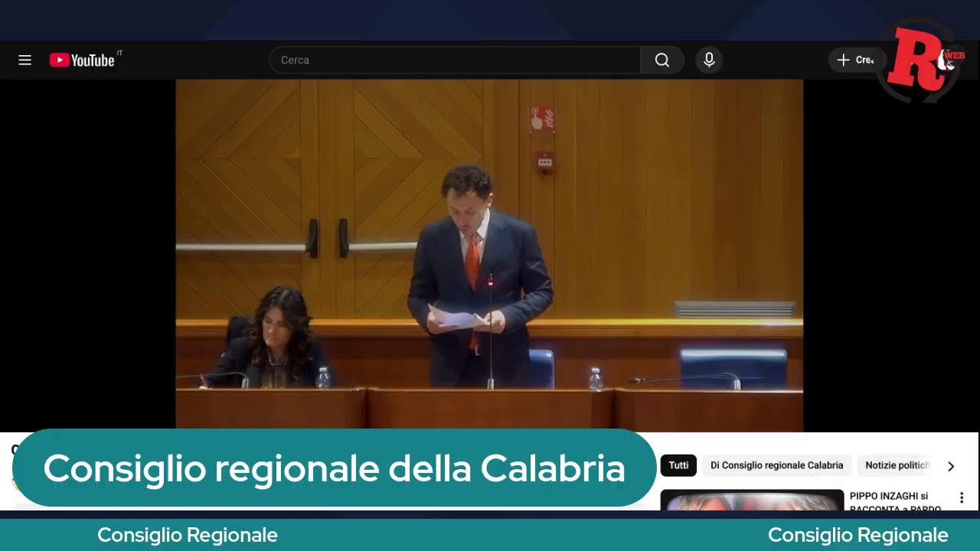Open the Crea create button
The image size is (980, 551).
(x=856, y=60)
